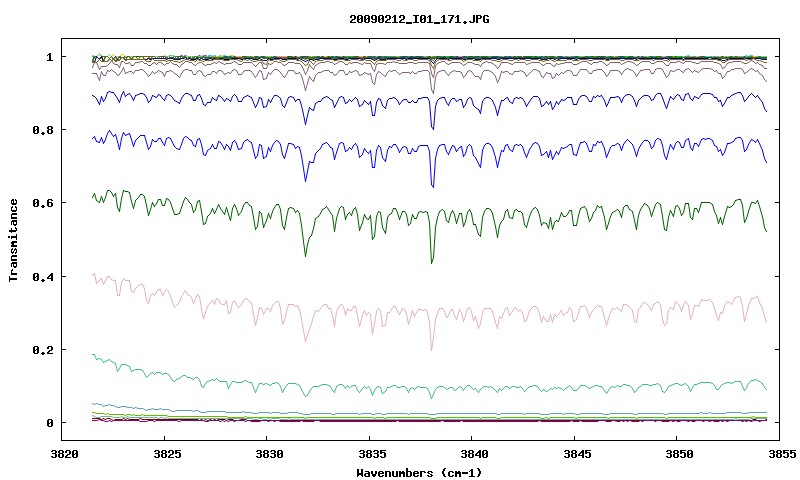
Task: Click the y-axis tick label 0.4
Action: (x=43, y=276)
